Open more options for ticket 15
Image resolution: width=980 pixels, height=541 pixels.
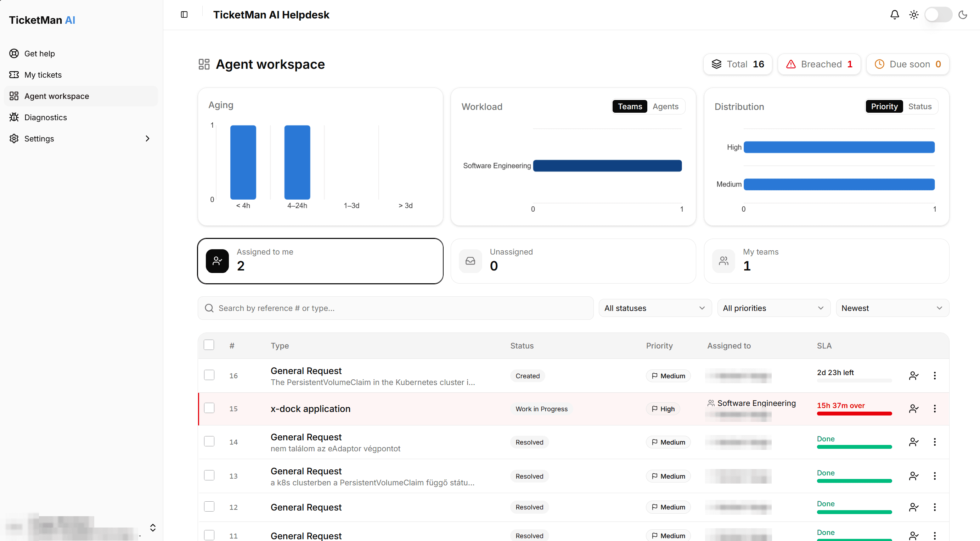pos(934,408)
